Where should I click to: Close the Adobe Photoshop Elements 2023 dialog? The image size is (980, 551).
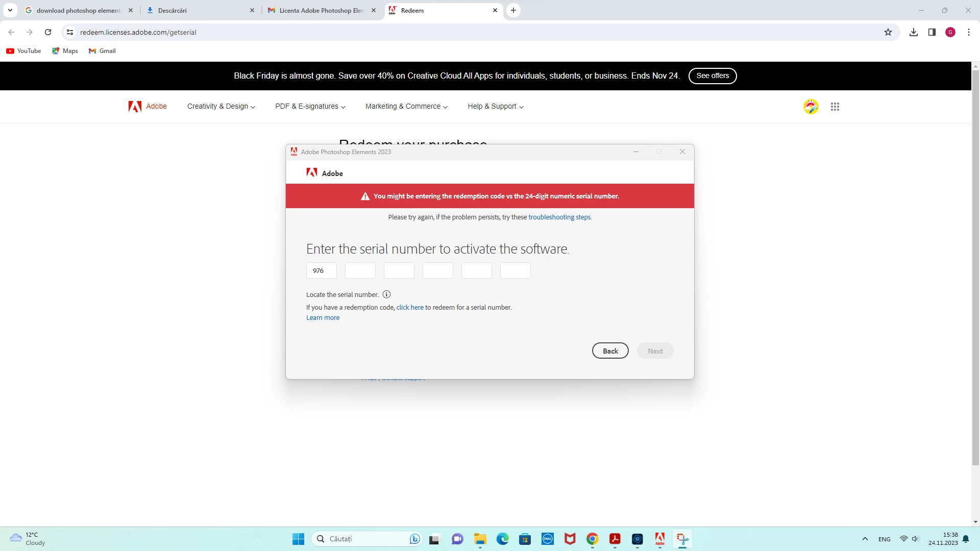pyautogui.click(x=682, y=152)
